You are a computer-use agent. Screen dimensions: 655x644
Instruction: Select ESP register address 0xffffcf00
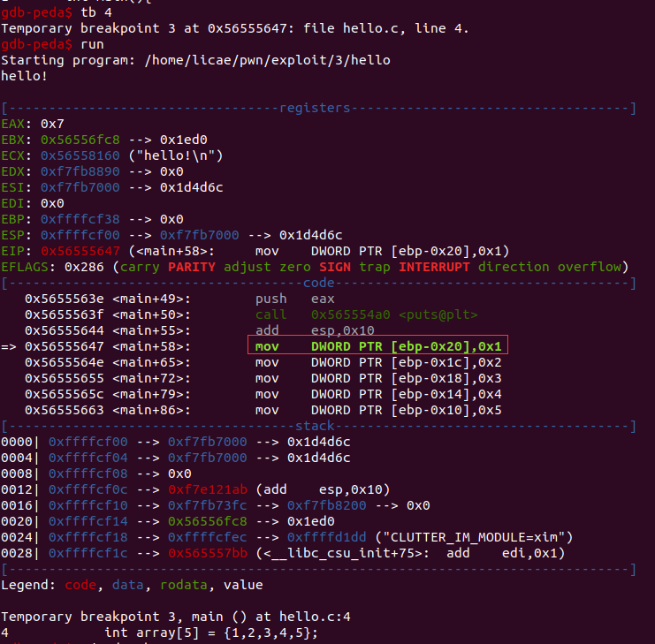pyautogui.click(x=80, y=235)
